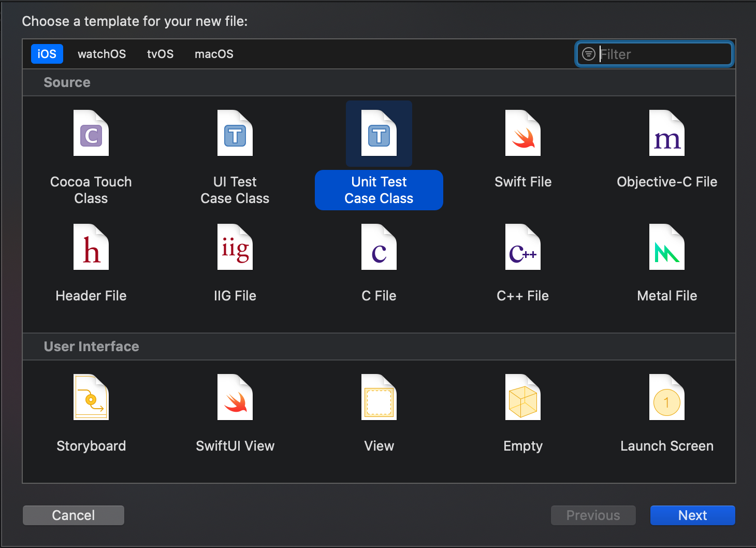Select the IIG File icon
This screenshot has width=756, height=548.
click(235, 248)
